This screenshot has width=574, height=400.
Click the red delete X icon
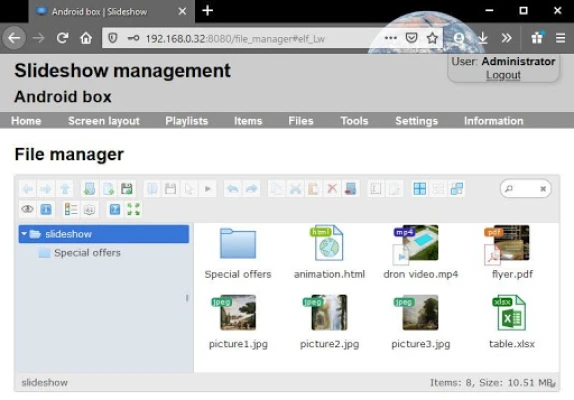[x=332, y=189]
